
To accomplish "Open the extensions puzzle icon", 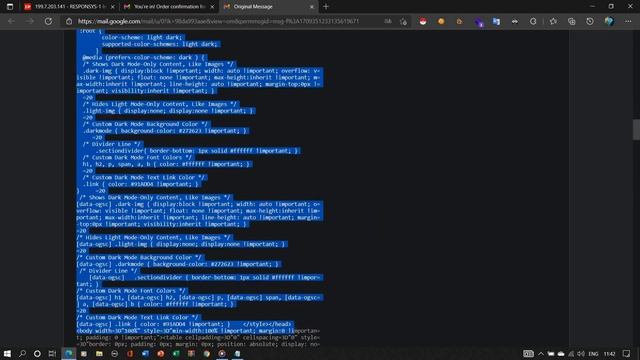I will 533,21.
